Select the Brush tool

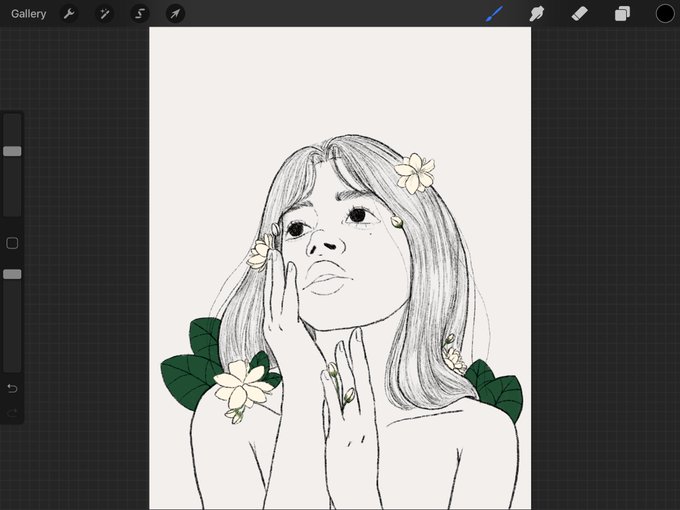point(494,14)
